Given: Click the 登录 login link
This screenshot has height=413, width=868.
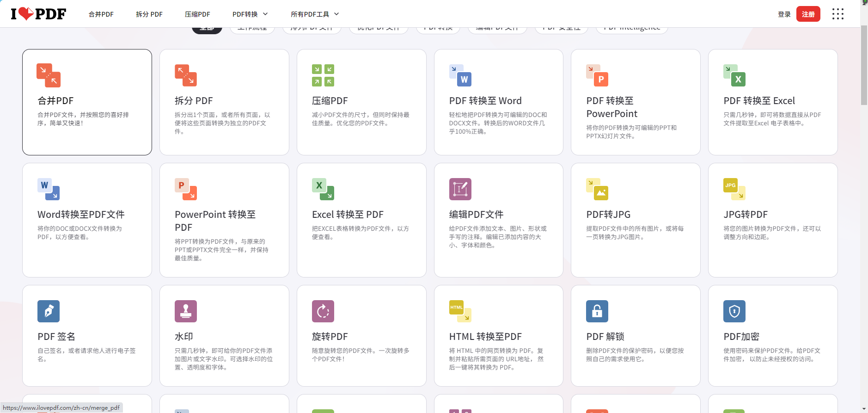Looking at the screenshot, I should point(784,14).
